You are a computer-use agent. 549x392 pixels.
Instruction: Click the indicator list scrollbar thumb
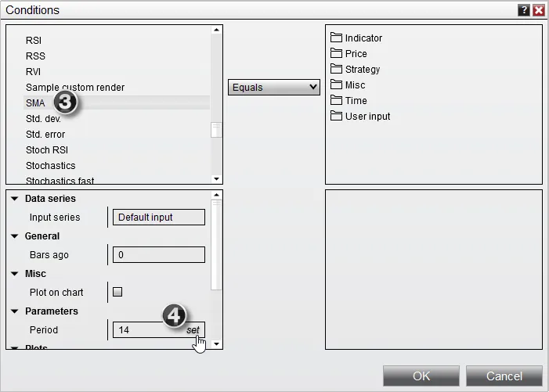pos(216,130)
